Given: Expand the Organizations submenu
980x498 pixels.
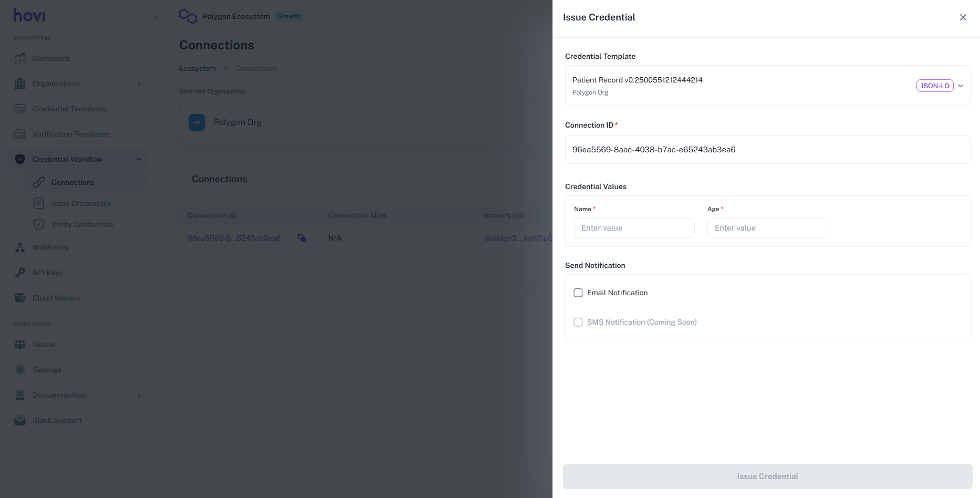Looking at the screenshot, I should tap(139, 84).
